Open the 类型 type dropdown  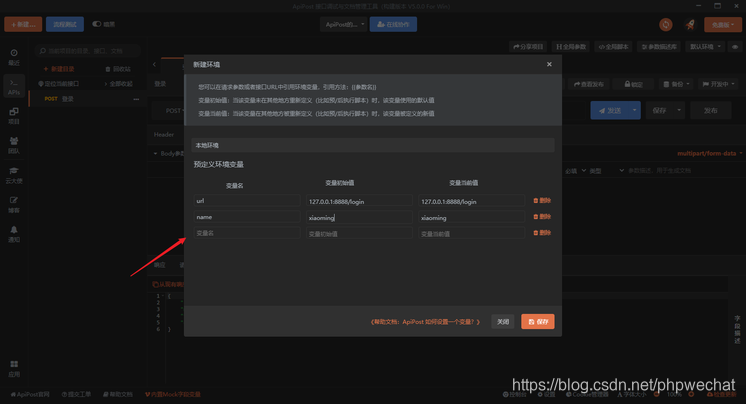point(606,171)
